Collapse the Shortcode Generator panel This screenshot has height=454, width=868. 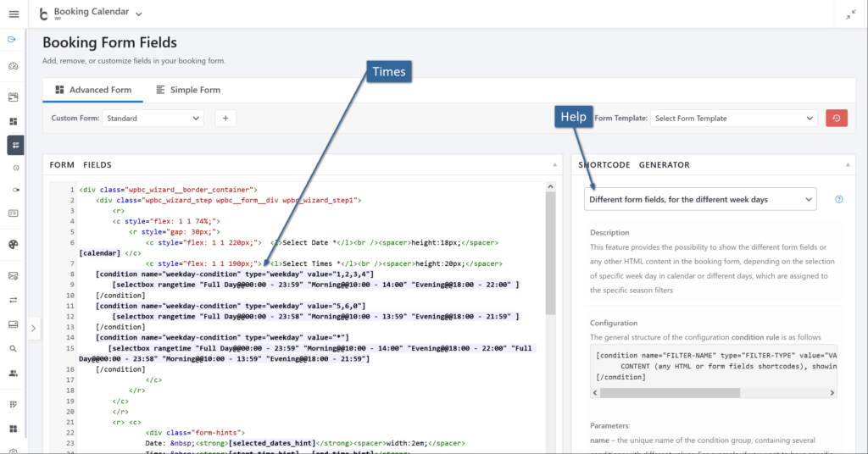tap(848, 165)
